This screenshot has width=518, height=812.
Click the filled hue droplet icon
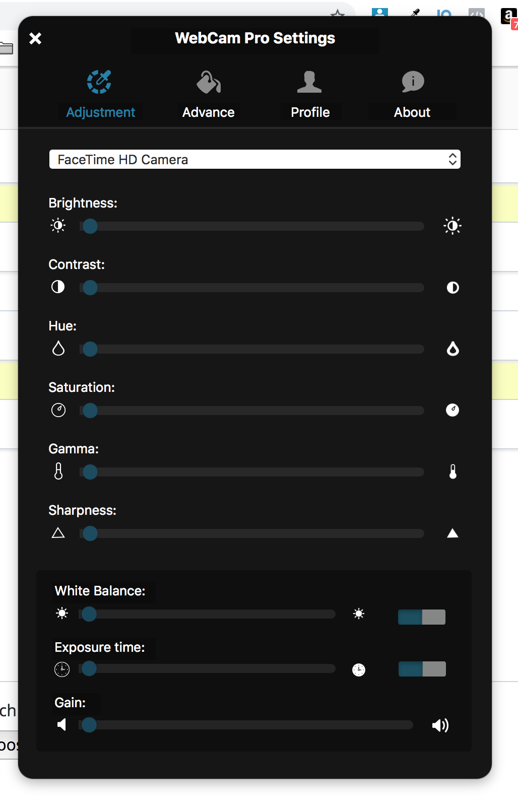tap(453, 349)
